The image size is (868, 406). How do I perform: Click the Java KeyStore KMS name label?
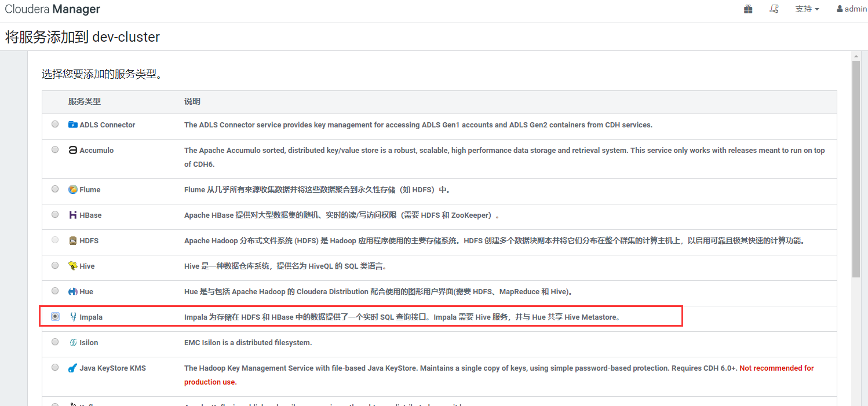113,368
